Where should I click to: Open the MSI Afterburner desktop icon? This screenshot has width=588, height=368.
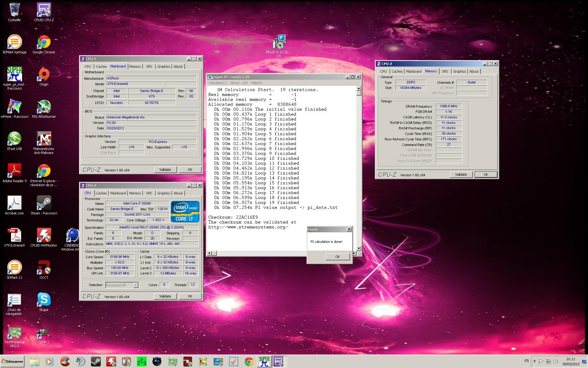[x=44, y=109]
